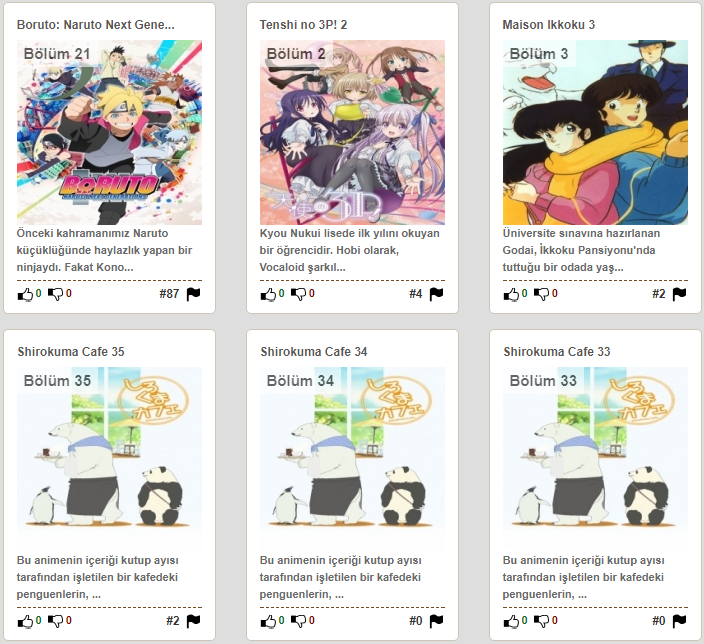The height and width of the screenshot is (644, 704).
Task: Dislike the Boruto episode with thumbs down
Action: pos(56,294)
